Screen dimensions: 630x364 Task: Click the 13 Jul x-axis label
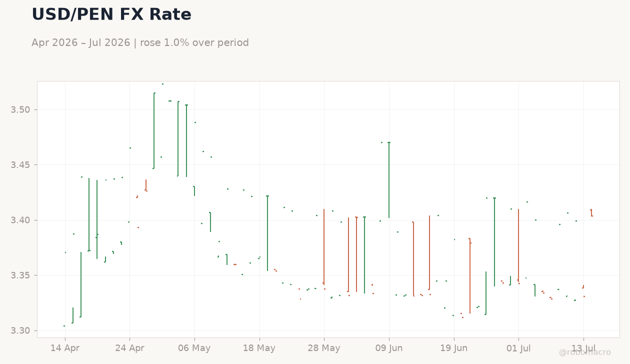[583, 348]
